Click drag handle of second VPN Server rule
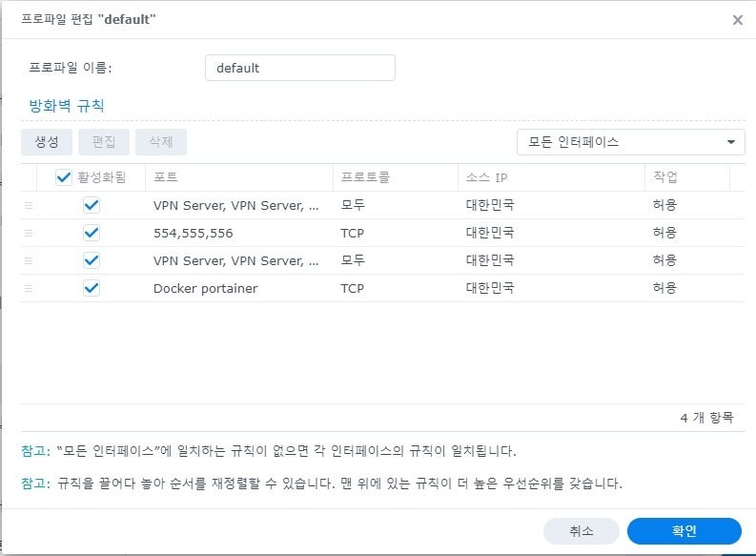Viewport: 756px width, 556px height. 29,261
